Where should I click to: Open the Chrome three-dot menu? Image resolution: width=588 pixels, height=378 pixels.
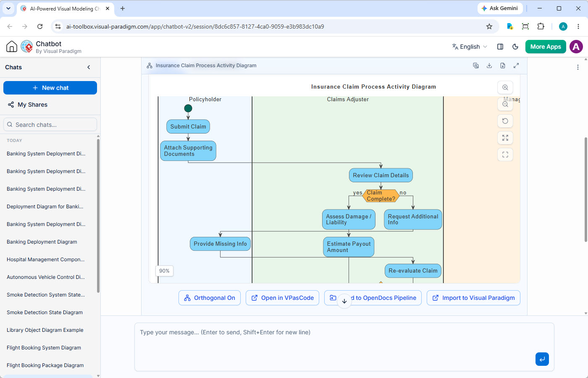578,26
